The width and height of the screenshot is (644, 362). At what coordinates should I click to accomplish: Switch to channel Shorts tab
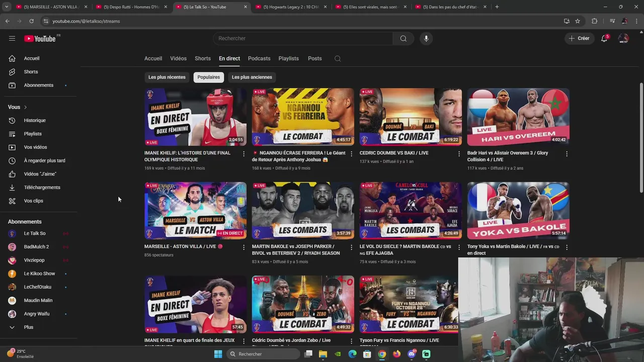[203, 58]
